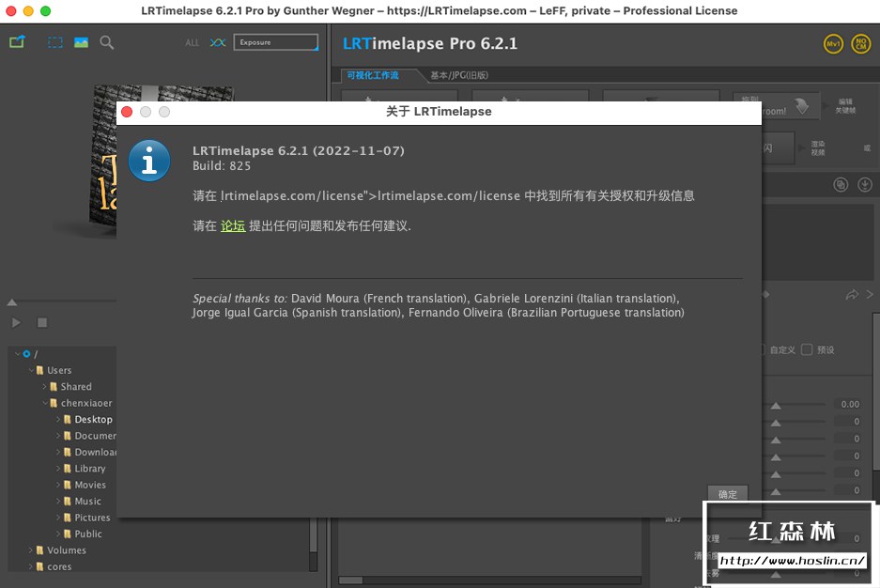This screenshot has height=588, width=880.
Task: Switch to the 基本/JPG(旧版) tab
Action: click(458, 75)
